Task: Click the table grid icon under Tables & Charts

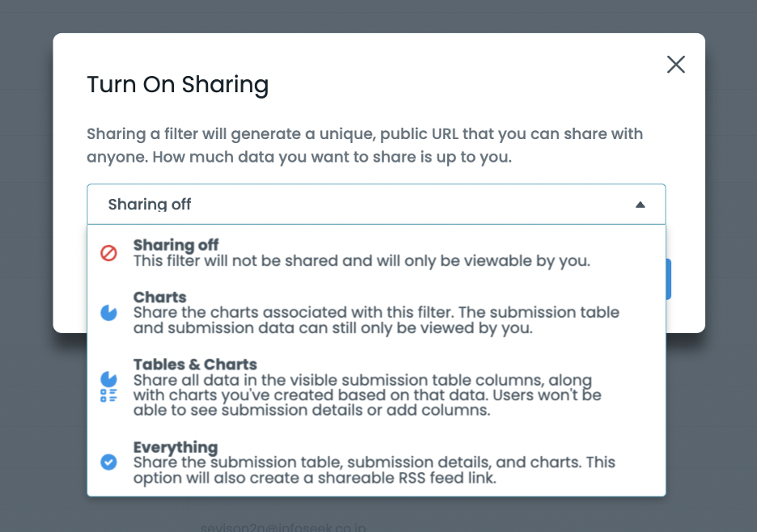Action: point(108,395)
